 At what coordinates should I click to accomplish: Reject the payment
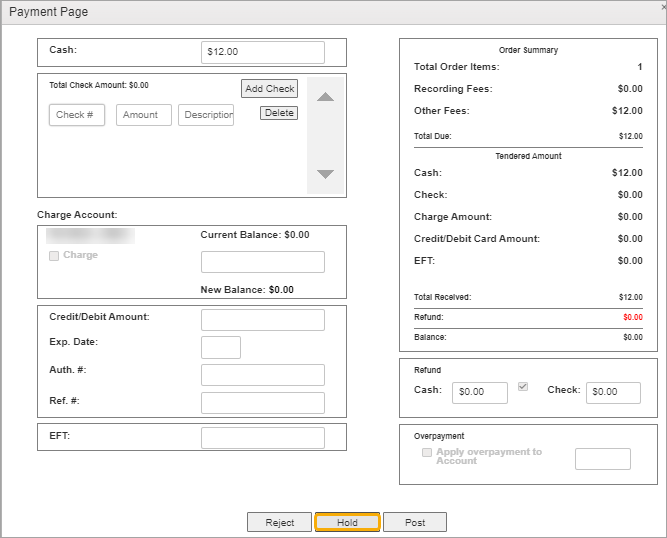(x=280, y=522)
